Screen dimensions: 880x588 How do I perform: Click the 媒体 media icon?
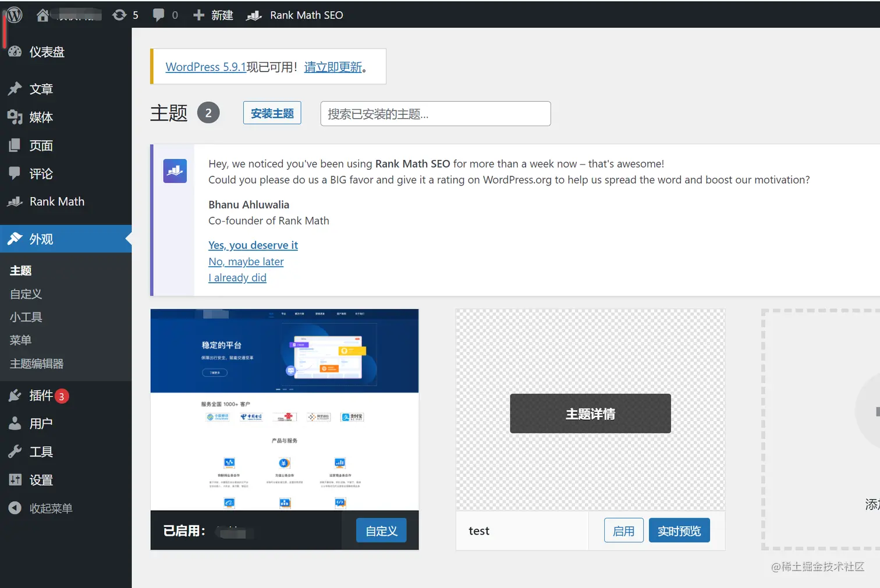pos(15,117)
